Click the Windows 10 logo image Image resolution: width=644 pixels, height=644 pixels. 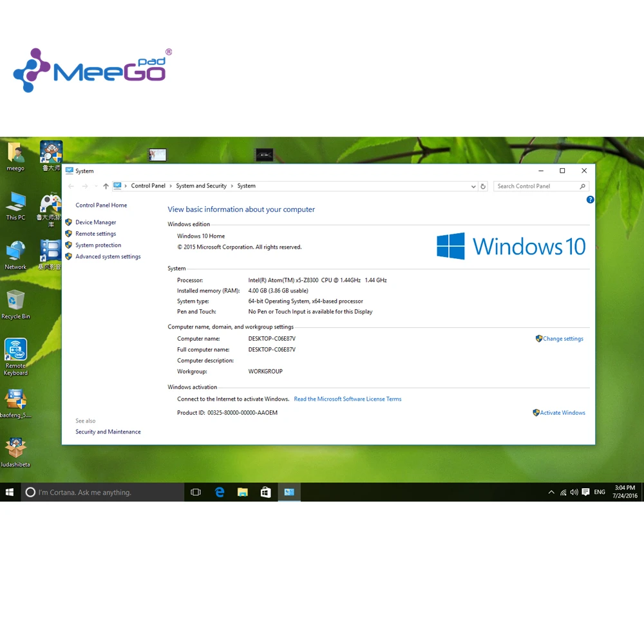tap(511, 246)
